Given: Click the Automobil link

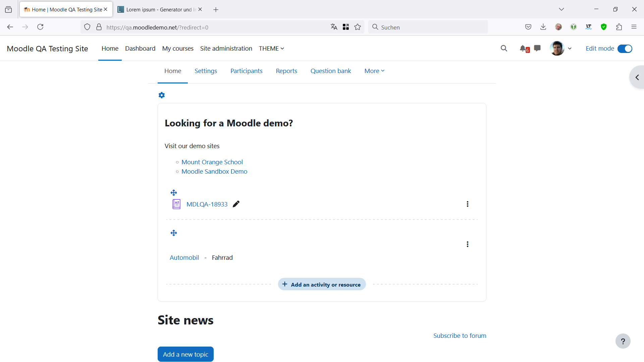Looking at the screenshot, I should pos(184,258).
